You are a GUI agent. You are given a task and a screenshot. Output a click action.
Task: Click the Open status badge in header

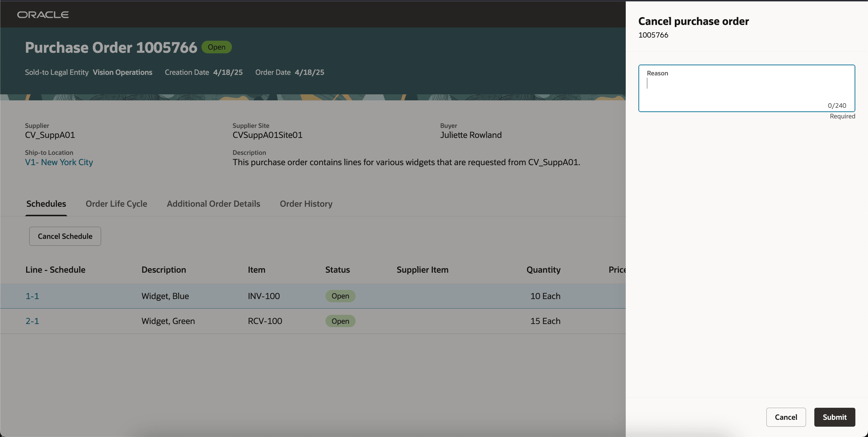coord(216,47)
